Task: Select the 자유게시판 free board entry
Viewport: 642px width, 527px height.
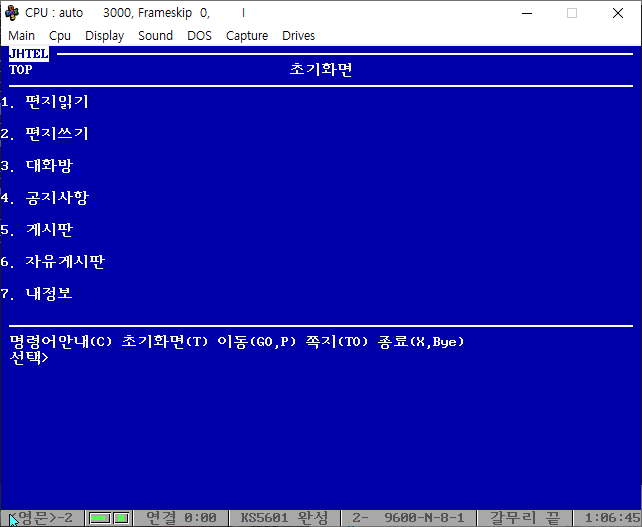Action: [x=65, y=261]
